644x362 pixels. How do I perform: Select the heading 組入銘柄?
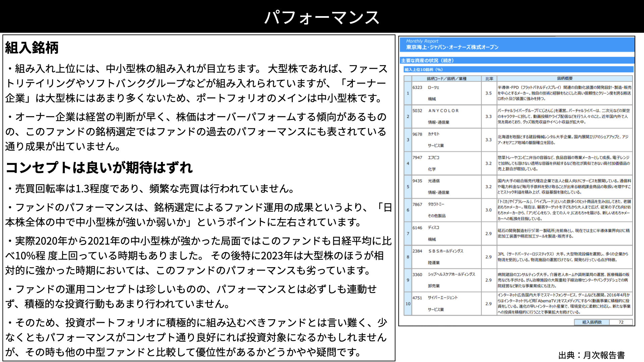tap(32, 48)
